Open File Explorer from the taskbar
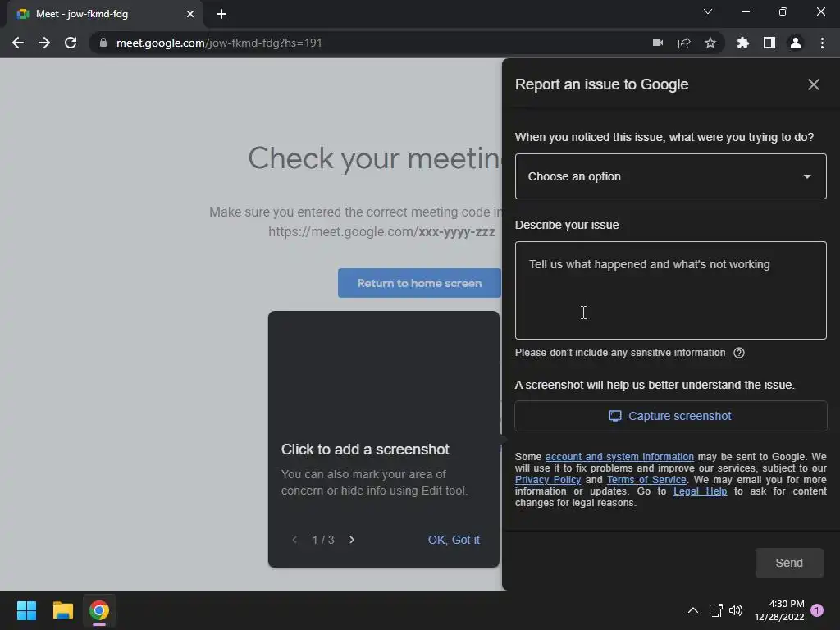Viewport: 840px width, 630px height. (x=62, y=610)
